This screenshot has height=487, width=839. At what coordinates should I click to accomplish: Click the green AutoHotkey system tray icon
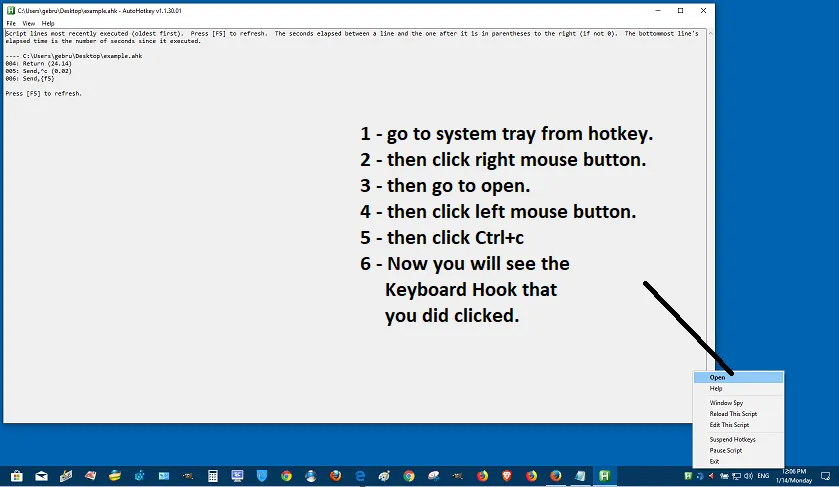tap(688, 476)
